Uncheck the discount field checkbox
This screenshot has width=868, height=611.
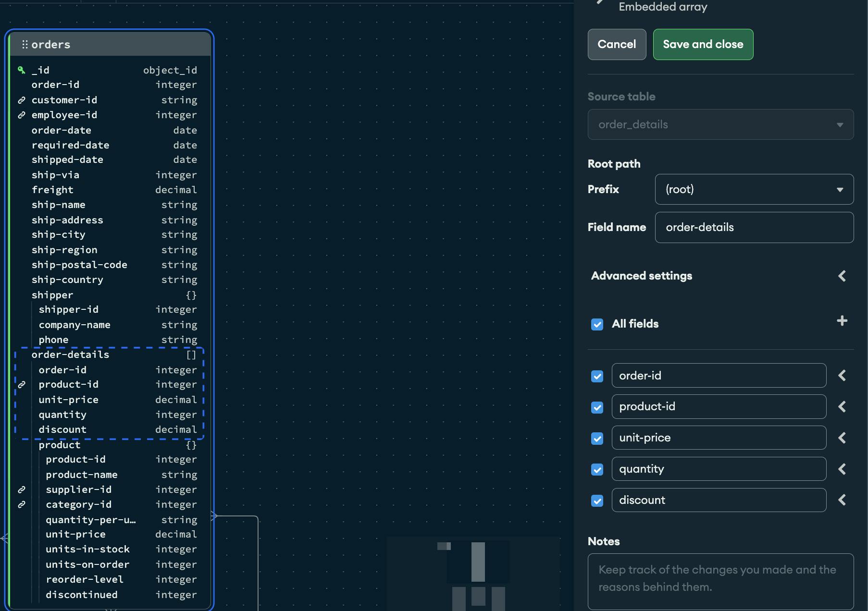click(597, 501)
